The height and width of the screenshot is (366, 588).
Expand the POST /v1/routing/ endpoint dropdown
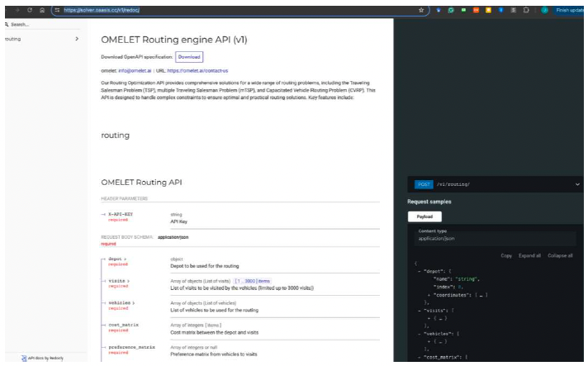coord(577,184)
